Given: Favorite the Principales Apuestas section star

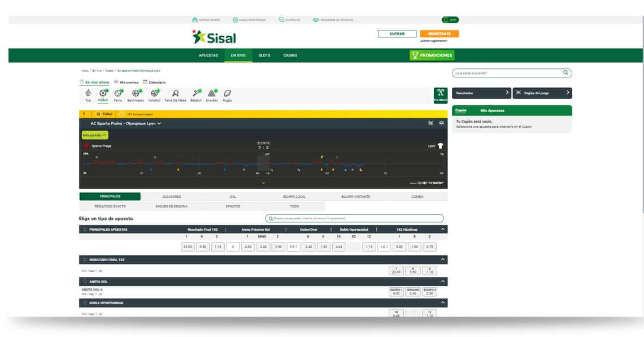Looking at the screenshot, I should click(85, 230).
